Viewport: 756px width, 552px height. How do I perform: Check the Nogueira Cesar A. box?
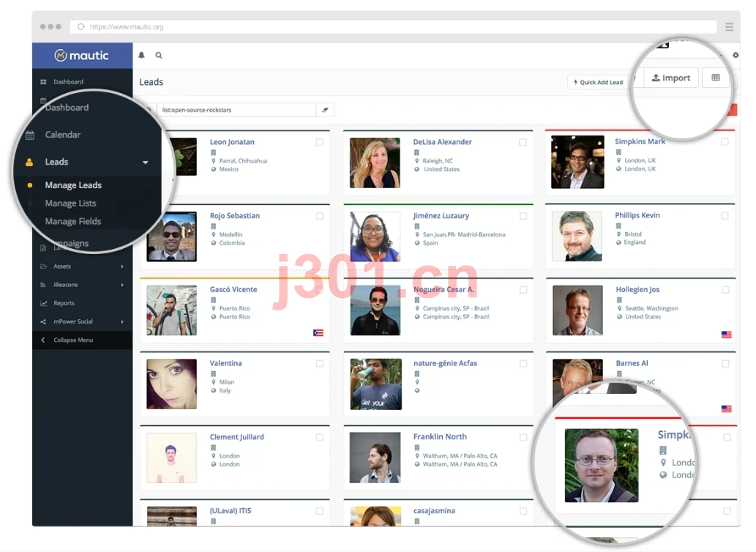pyautogui.click(x=523, y=290)
